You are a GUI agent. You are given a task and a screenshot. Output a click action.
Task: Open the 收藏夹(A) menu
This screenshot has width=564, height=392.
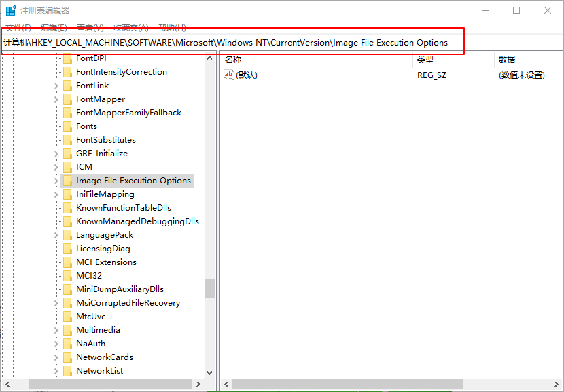(130, 27)
